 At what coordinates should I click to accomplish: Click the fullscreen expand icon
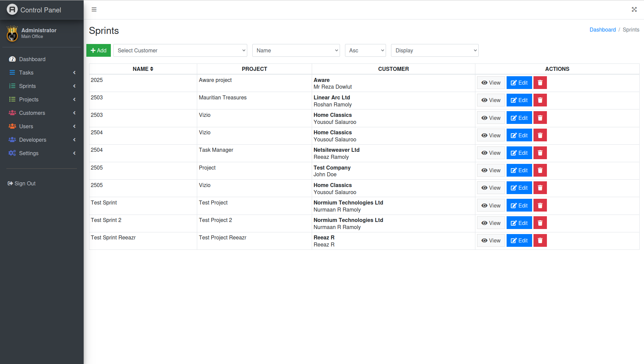[634, 9]
